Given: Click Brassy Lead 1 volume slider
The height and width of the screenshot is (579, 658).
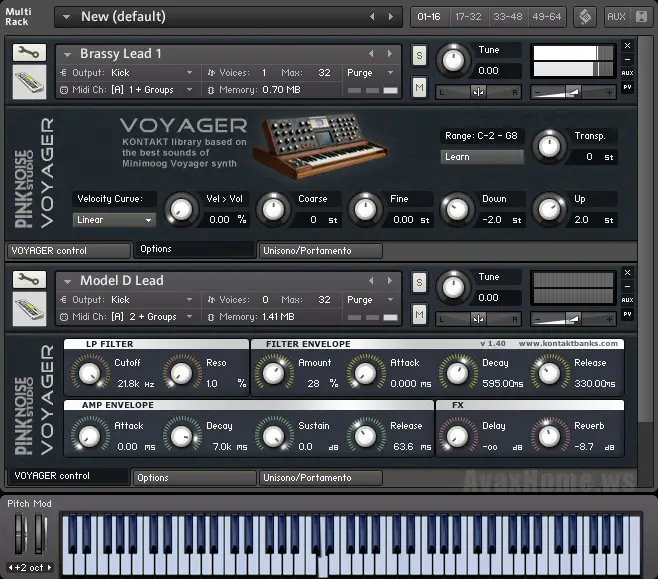Looking at the screenshot, I should pyautogui.click(x=573, y=92).
